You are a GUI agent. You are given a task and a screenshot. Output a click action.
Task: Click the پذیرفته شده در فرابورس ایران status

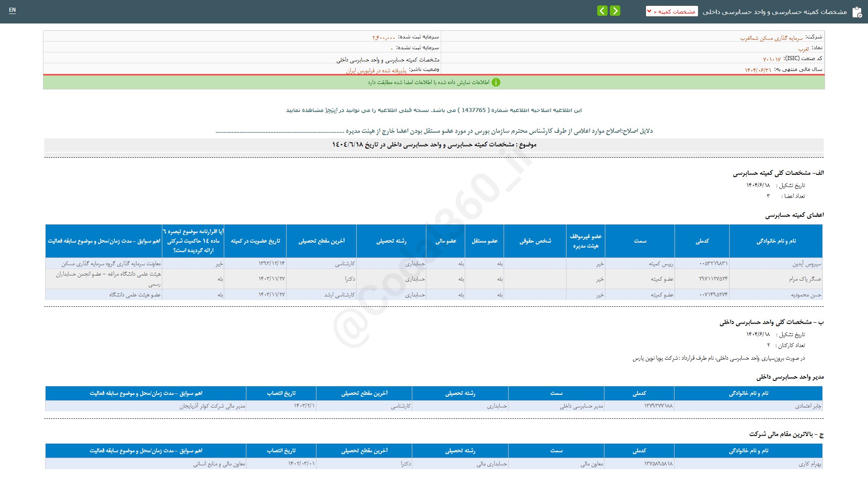[x=376, y=70]
